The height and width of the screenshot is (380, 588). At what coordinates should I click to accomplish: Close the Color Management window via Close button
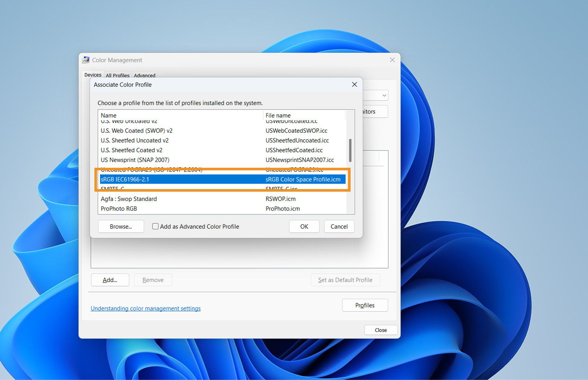[381, 330]
